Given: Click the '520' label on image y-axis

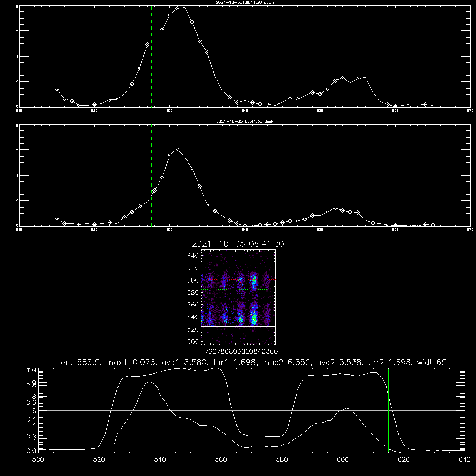Looking at the screenshot, I should pyautogui.click(x=193, y=329).
